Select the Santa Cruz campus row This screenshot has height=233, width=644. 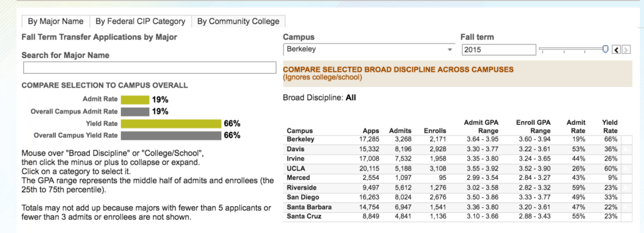[x=453, y=217]
